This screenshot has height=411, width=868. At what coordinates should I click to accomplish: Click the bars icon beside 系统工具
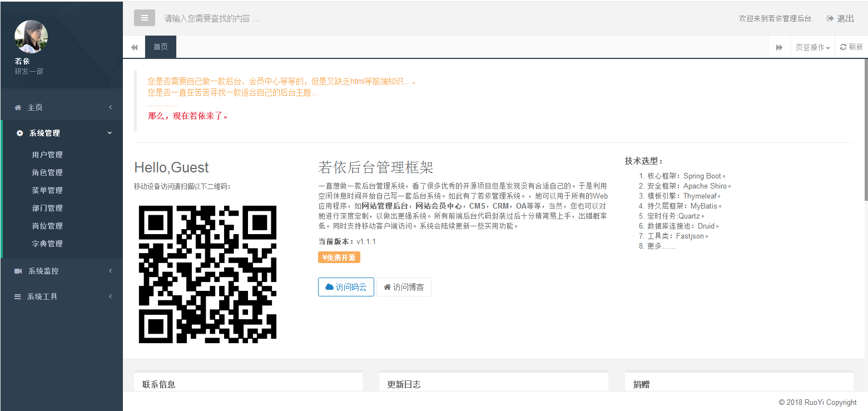pyautogui.click(x=17, y=297)
